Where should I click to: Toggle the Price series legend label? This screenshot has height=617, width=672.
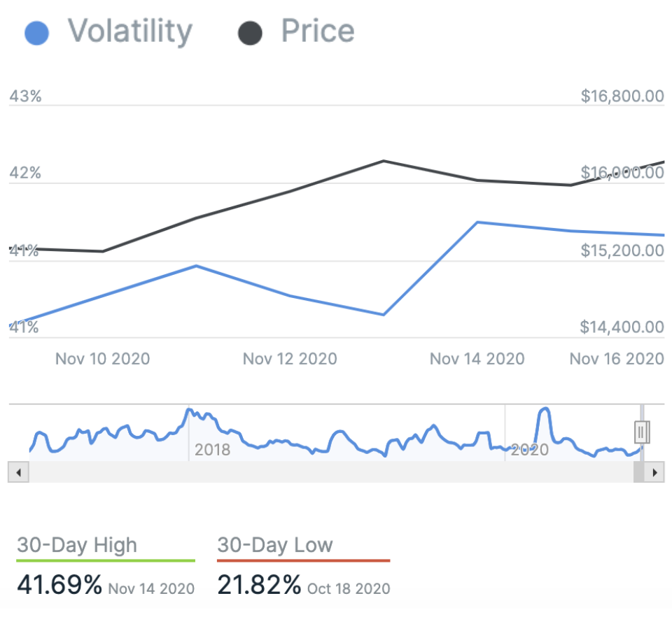click(x=318, y=31)
